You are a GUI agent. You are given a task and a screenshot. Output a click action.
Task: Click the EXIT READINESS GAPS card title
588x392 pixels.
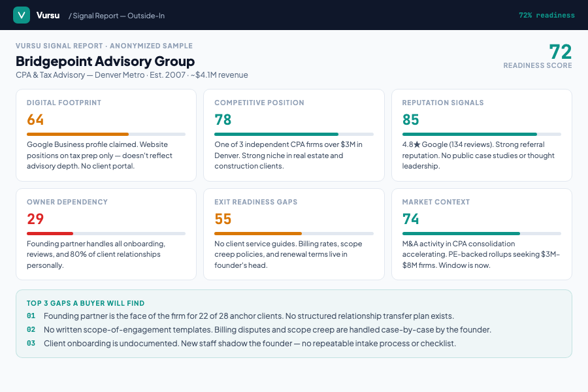[x=255, y=202]
